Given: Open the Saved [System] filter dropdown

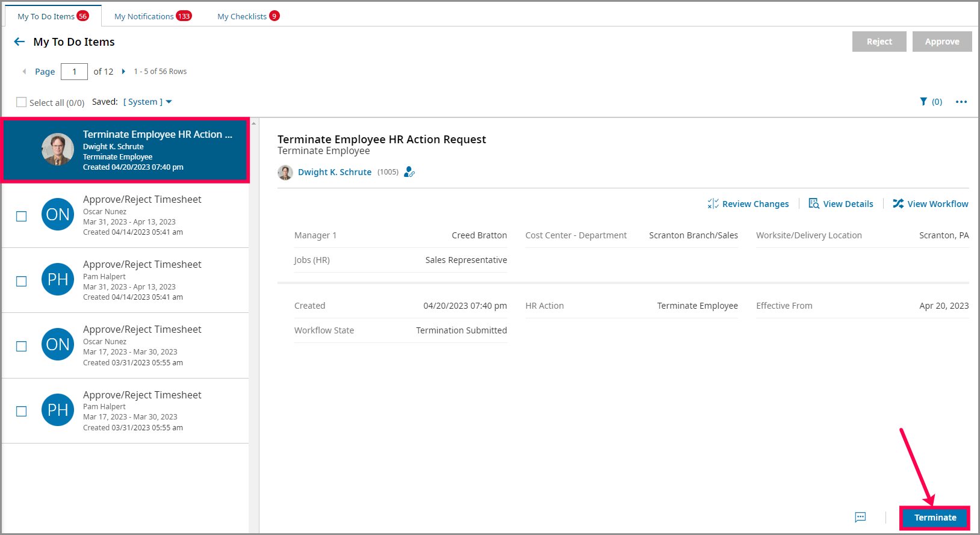Looking at the screenshot, I should click(147, 102).
